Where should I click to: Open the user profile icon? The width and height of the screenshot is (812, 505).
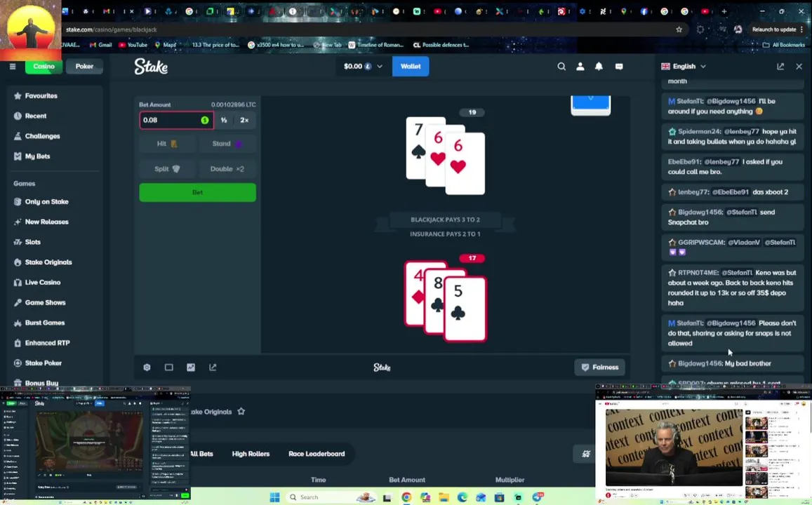(x=580, y=66)
